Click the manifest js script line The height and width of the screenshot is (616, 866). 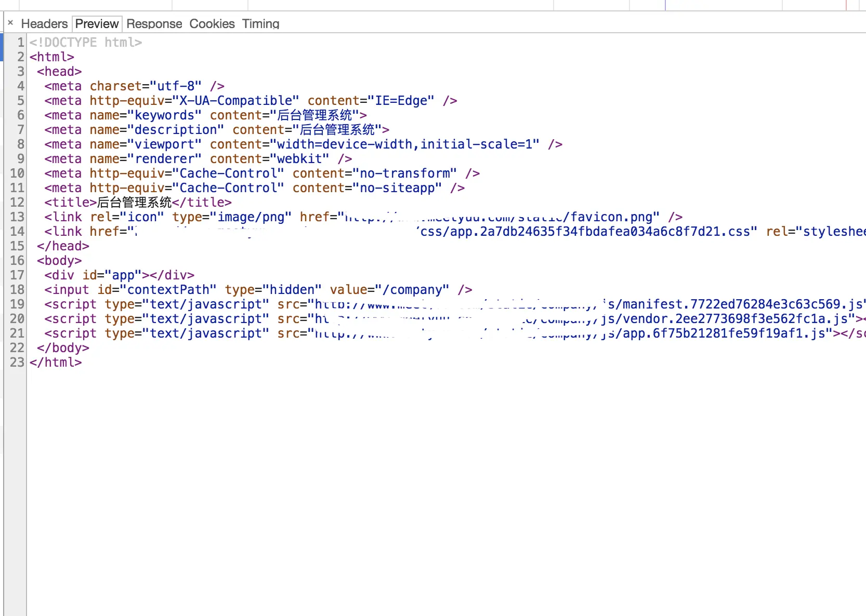tap(455, 304)
